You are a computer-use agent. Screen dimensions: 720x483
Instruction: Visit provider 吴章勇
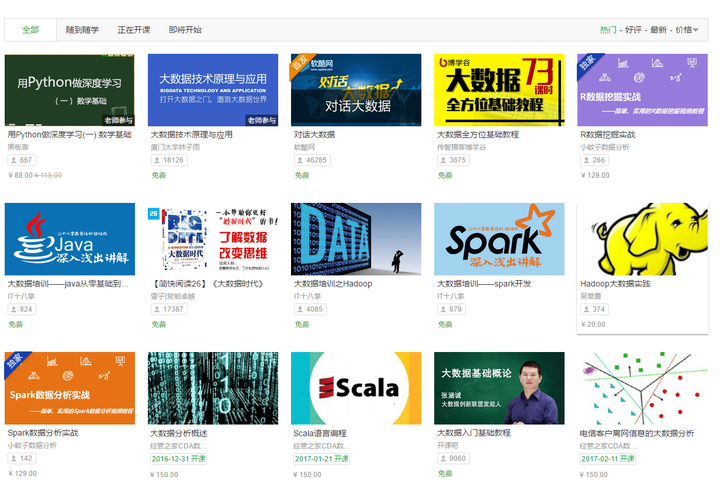[x=591, y=297]
